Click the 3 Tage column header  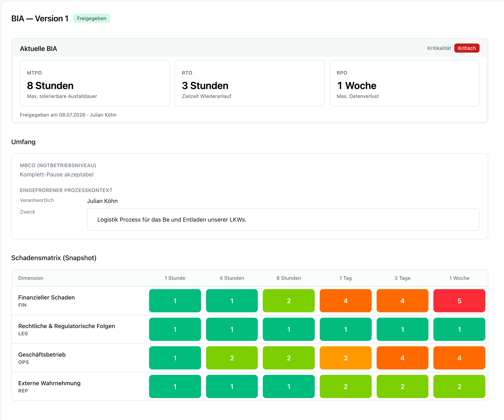403,278
